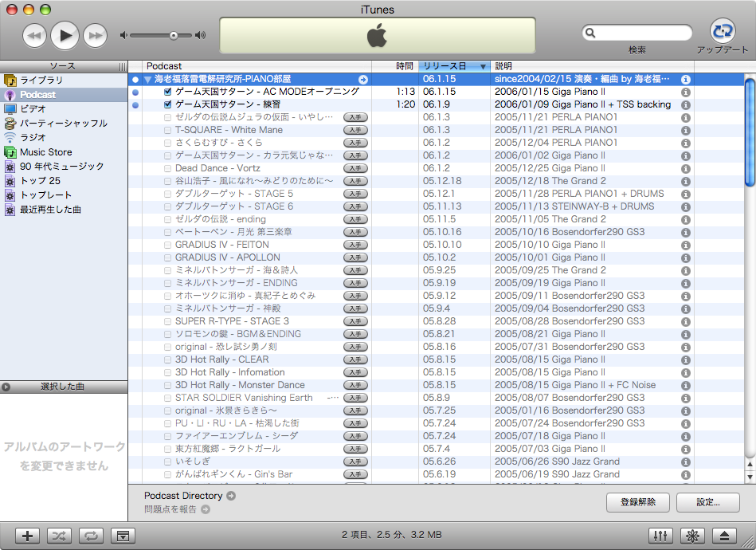
Task: Toggle checkbox for GRADIUS IV - FEITON
Action: click(167, 245)
